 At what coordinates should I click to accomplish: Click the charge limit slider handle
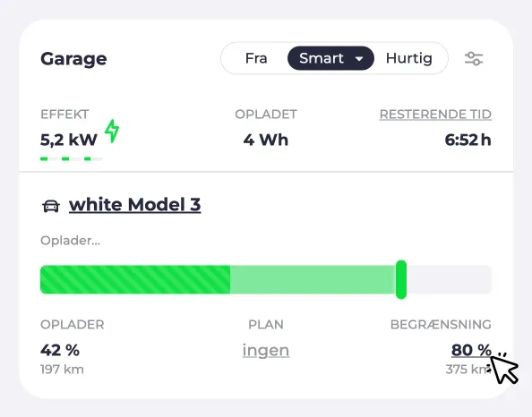(x=401, y=279)
